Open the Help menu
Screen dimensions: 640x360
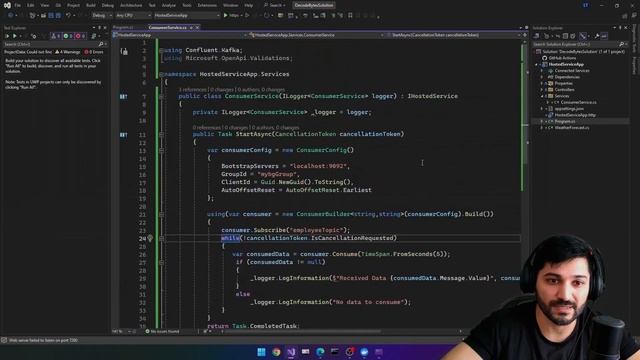click(249, 5)
